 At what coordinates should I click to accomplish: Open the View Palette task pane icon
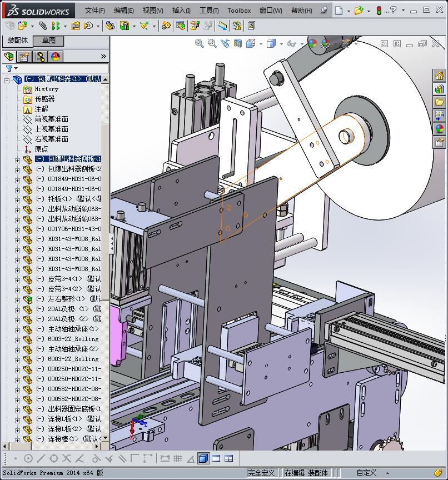[x=440, y=116]
